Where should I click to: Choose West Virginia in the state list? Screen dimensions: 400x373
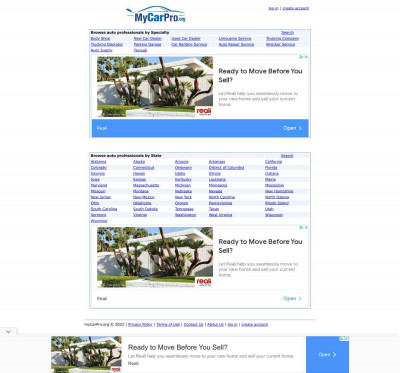point(220,215)
